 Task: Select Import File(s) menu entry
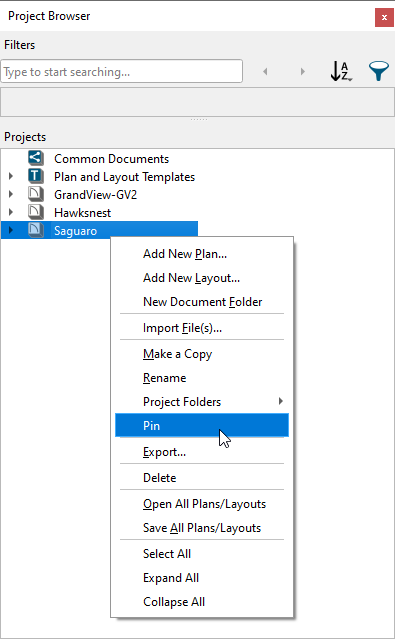point(202,328)
